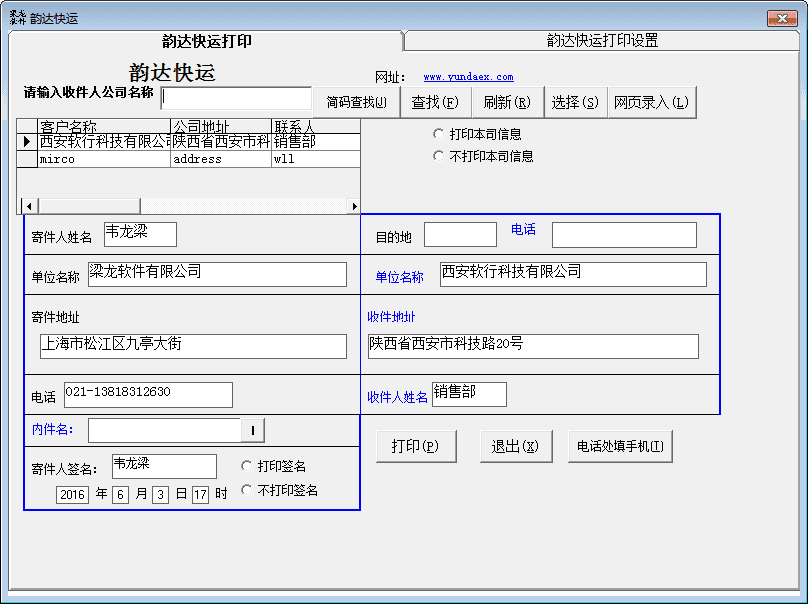Click the blue 收件人姓名 label
Screen dimensions: 808x604
click(x=397, y=397)
